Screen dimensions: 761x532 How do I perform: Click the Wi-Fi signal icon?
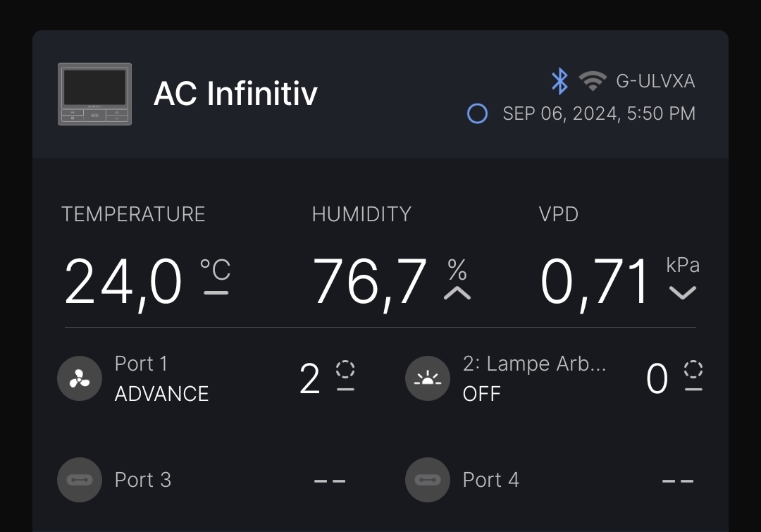[593, 81]
